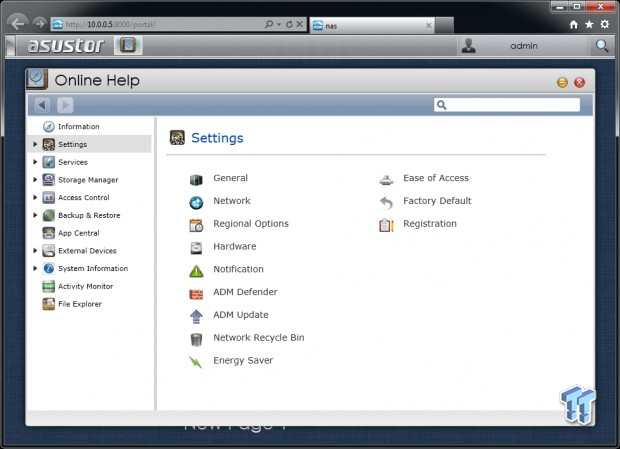Image resolution: width=620 pixels, height=449 pixels.
Task: Click the admin username label
Action: click(524, 46)
